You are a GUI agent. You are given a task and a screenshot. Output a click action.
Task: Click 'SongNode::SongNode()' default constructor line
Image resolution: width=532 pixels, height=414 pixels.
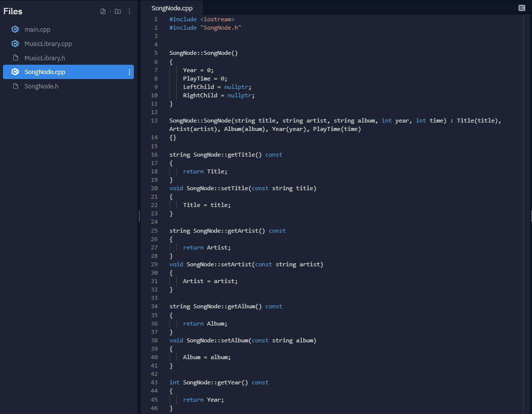click(x=204, y=53)
